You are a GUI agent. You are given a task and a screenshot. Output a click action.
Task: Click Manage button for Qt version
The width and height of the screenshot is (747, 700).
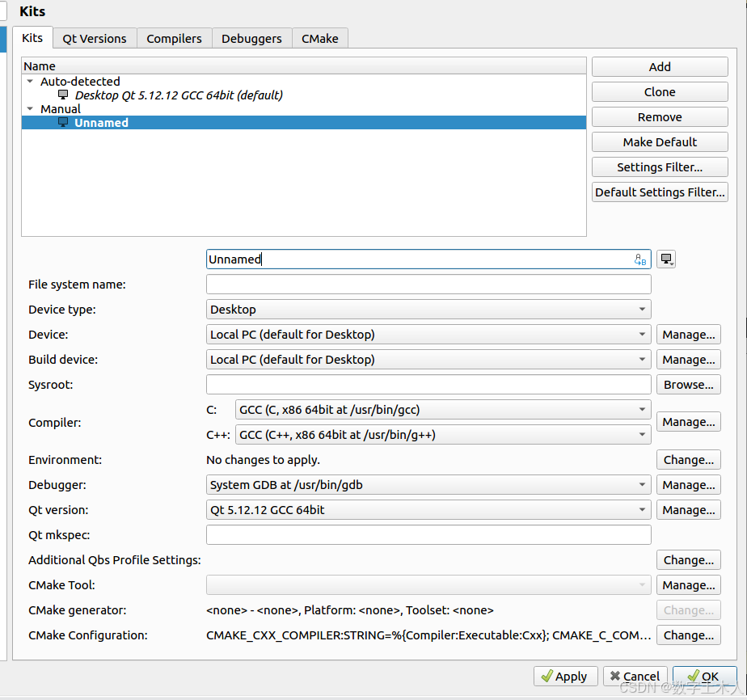[689, 510]
